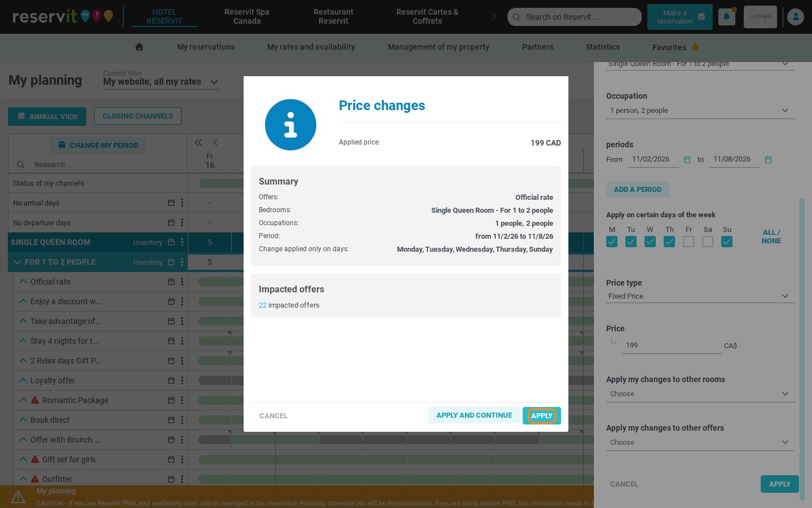Open three-dot menu for No arrival days
Viewport: 812px width, 508px height.
click(182, 203)
